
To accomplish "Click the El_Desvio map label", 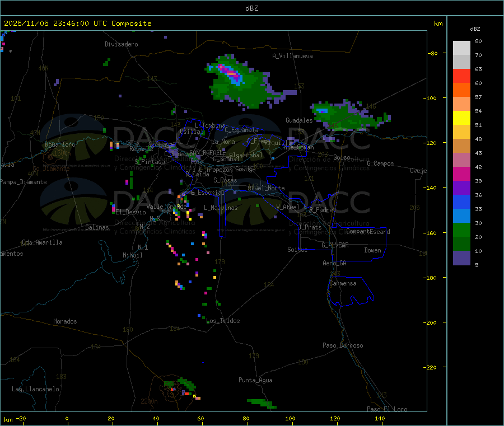I will click(x=131, y=212).
